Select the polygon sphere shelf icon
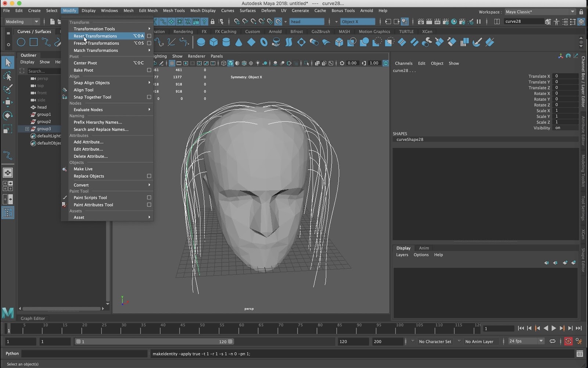The width and height of the screenshot is (588, 368). [x=201, y=42]
